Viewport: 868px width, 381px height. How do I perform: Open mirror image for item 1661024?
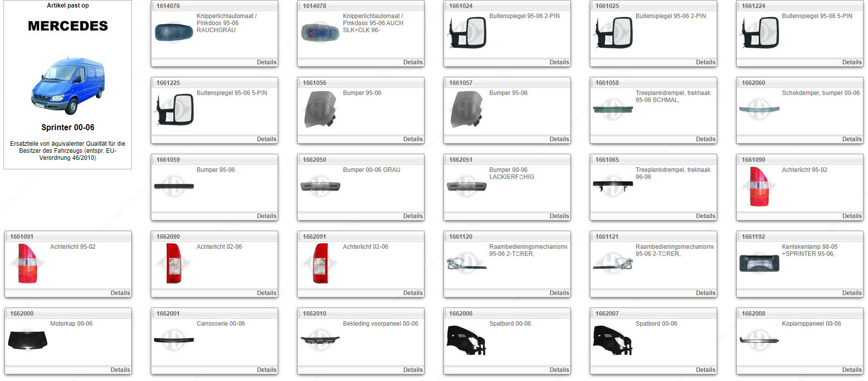467,33
